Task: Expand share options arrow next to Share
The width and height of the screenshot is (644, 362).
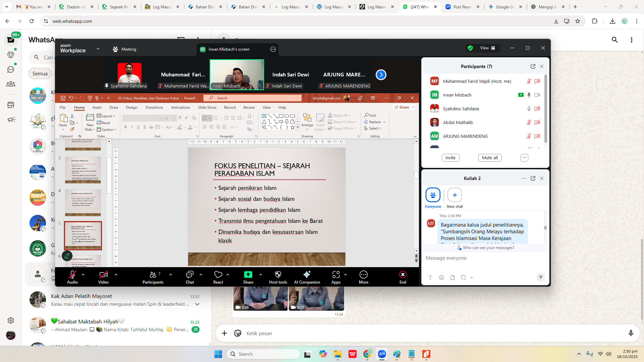Action: click(x=261, y=275)
